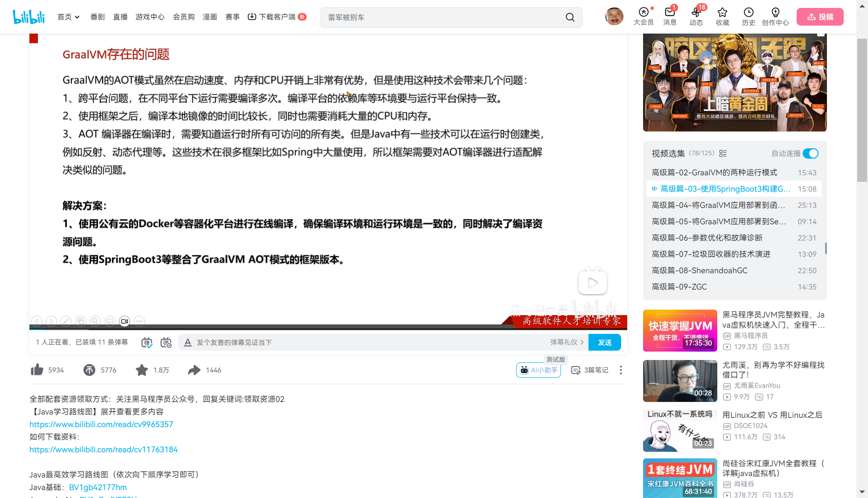Expand 弹幕礼仪 chevron link
The image size is (868, 498).
(x=567, y=342)
